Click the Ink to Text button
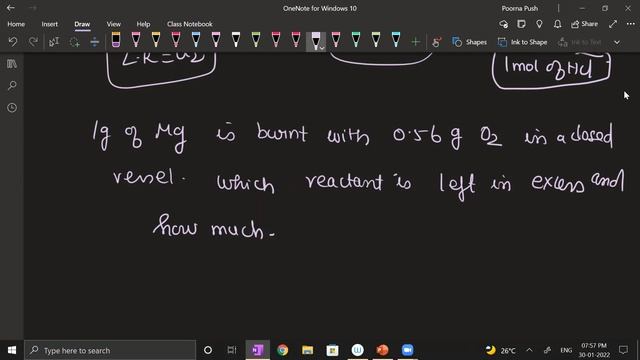This screenshot has width=640, height=360. click(x=580, y=42)
